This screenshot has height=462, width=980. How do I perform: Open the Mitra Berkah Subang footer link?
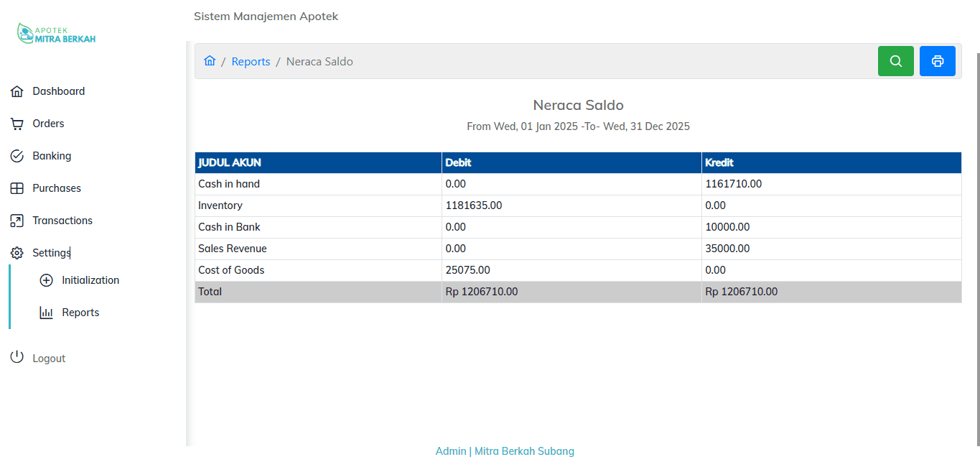(524, 451)
